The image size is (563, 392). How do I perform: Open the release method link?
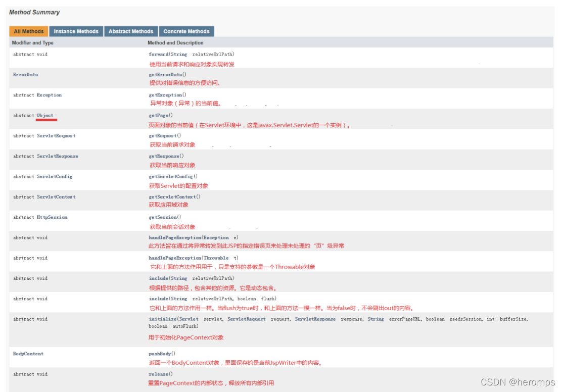(x=158, y=374)
